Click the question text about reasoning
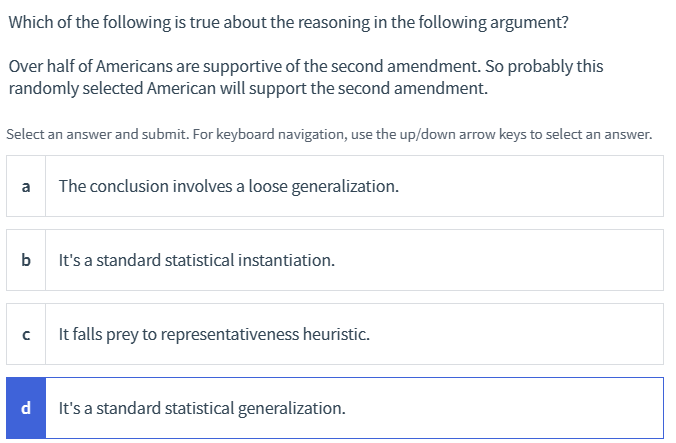The height and width of the screenshot is (443, 676). (x=288, y=23)
